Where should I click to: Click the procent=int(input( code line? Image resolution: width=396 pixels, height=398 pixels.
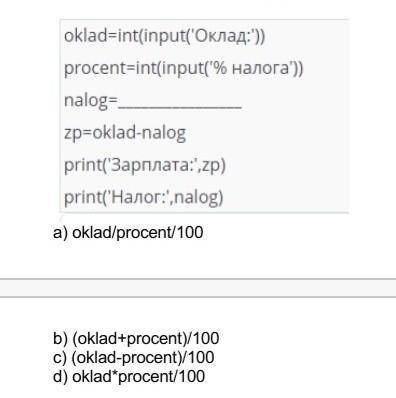[x=184, y=68]
